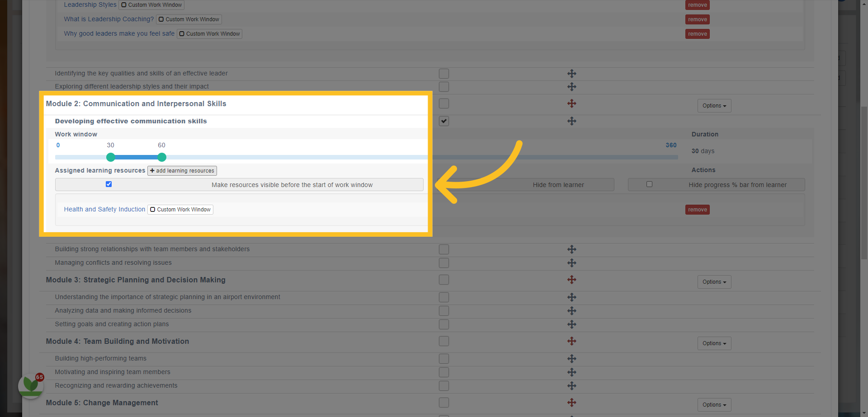868x417 pixels.
Task: Open Options dropdown for Module 4
Action: [714, 343]
